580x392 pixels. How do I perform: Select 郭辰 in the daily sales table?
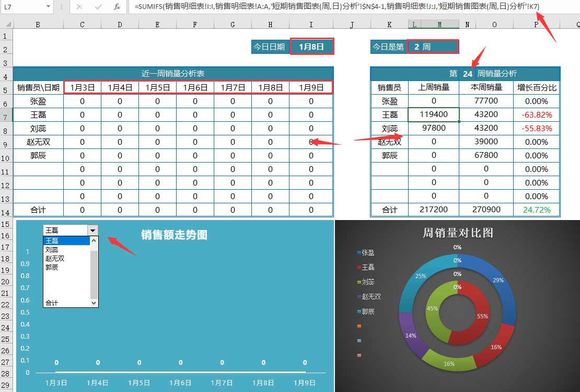[x=38, y=155]
